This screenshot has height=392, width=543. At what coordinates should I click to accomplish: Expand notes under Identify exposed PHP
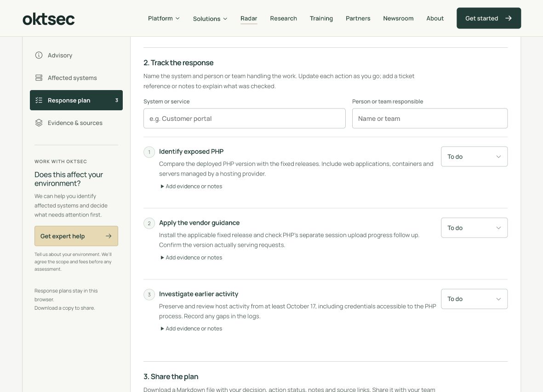[x=191, y=186]
